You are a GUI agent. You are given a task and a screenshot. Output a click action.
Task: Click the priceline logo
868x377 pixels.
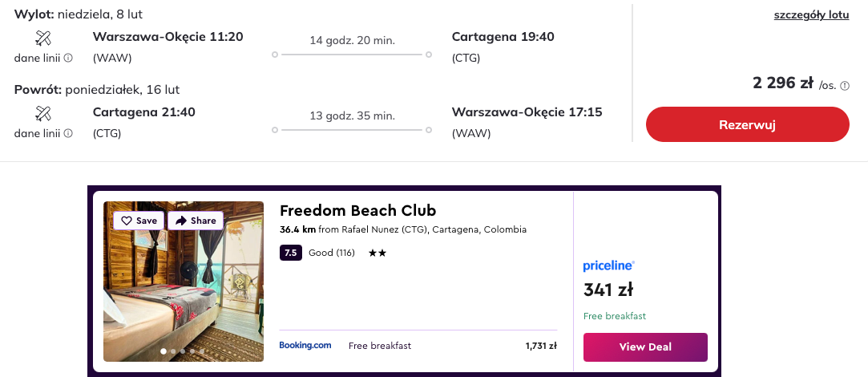[608, 266]
